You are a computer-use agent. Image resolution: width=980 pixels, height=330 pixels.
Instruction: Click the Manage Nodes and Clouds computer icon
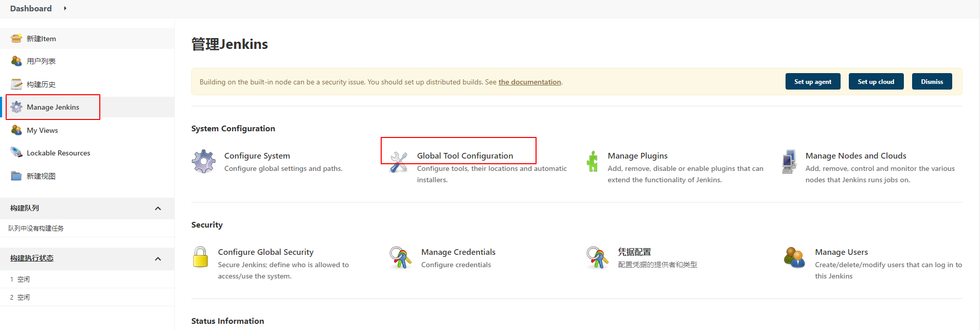(789, 162)
